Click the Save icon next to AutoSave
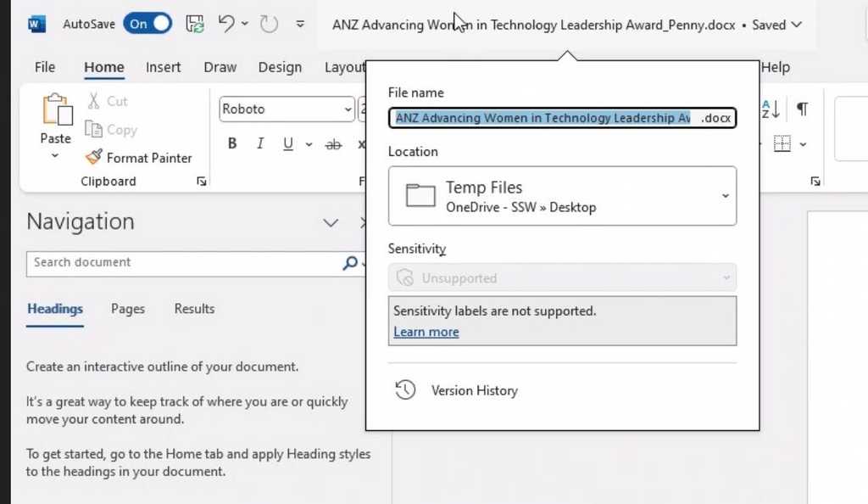Screen dimensions: 868x504 194,25
